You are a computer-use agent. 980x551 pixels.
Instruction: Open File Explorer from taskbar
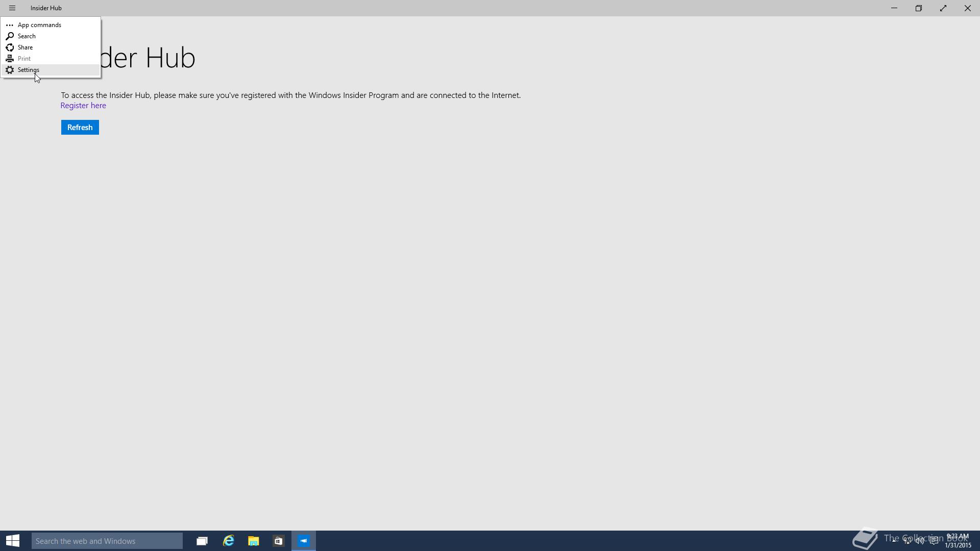254,541
